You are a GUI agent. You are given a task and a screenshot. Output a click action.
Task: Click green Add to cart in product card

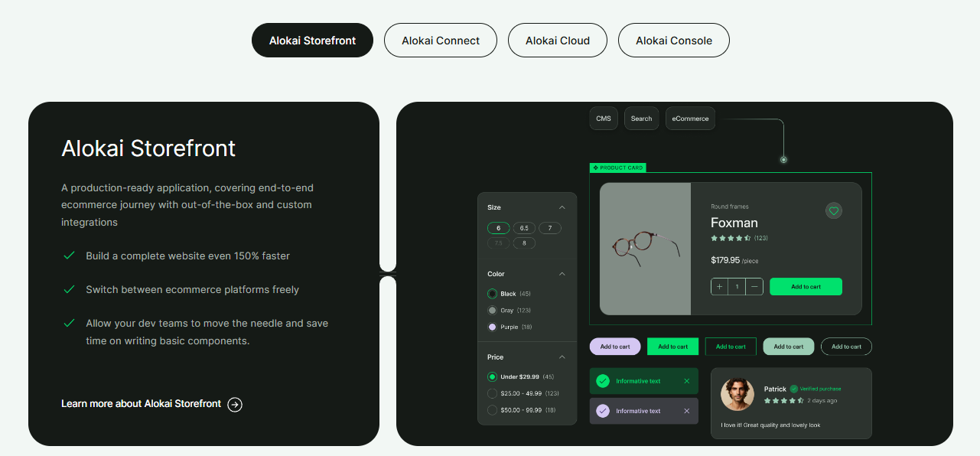806,287
